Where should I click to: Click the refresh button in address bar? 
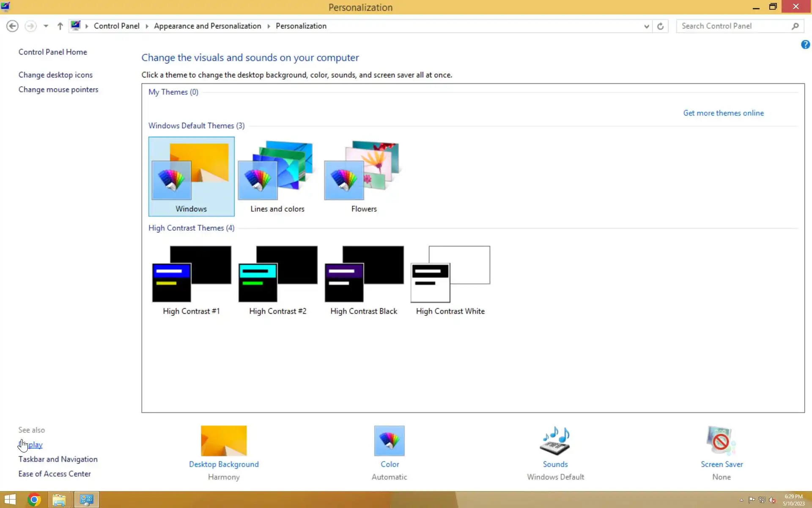[x=660, y=26]
